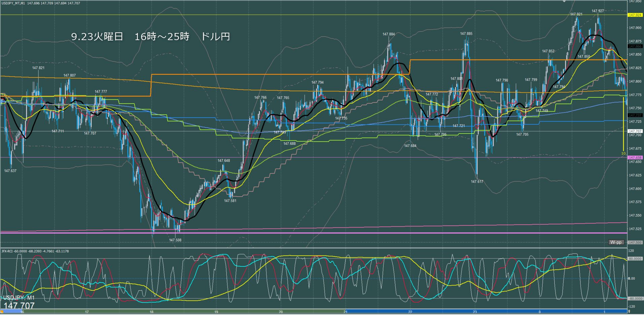Viewport: 644px width, 315px height.
Task: Click the current price 147.707 axis tag
Action: [635, 131]
